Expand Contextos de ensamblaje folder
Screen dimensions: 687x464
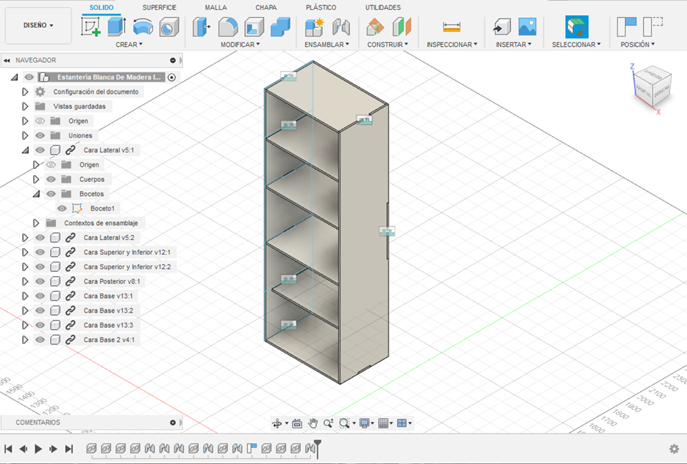pos(36,223)
